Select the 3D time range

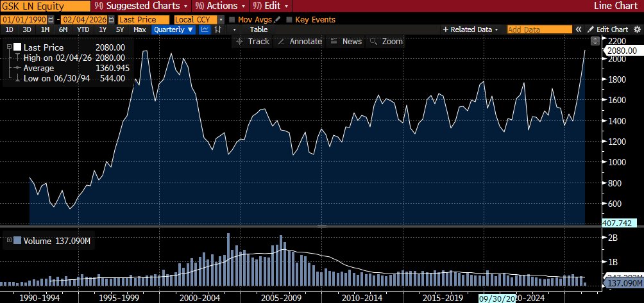(x=27, y=29)
